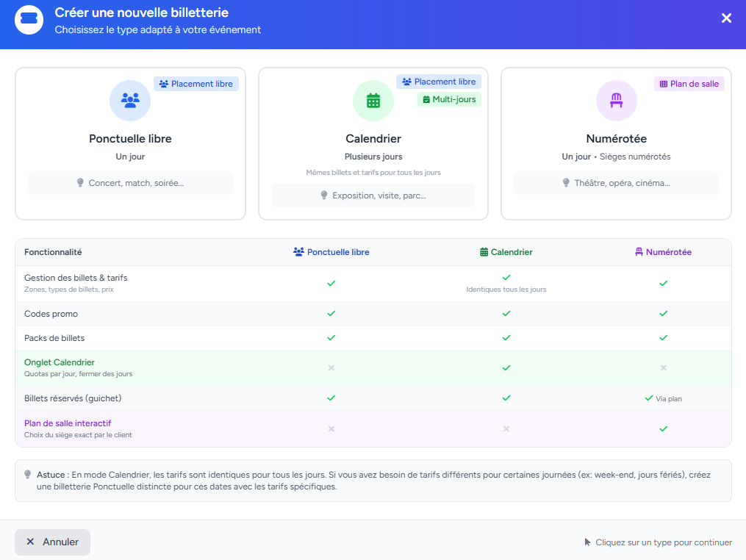Click the Numérotée column header in table
This screenshot has width=746, height=560.
tap(663, 252)
